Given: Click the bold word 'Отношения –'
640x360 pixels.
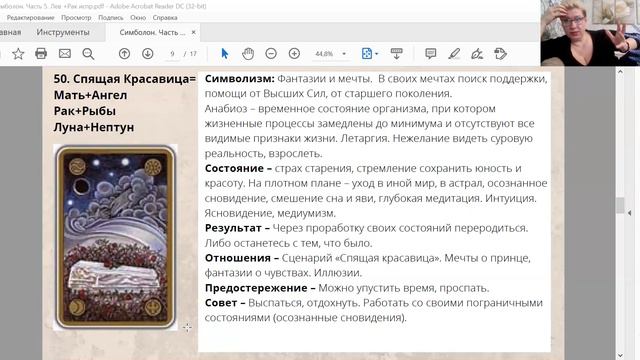Looking at the screenshot, I should 242,258.
